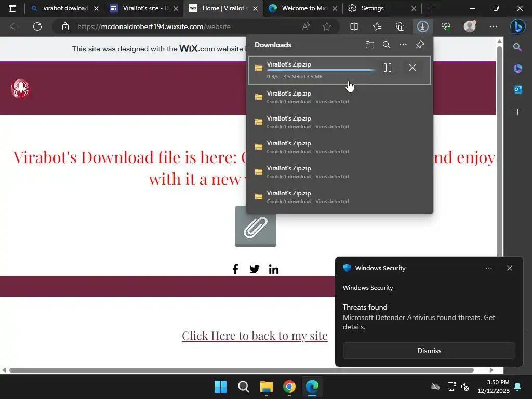Switch to the 'virabot dowload' tab
This screenshot has height=399, width=532.
point(64,8)
